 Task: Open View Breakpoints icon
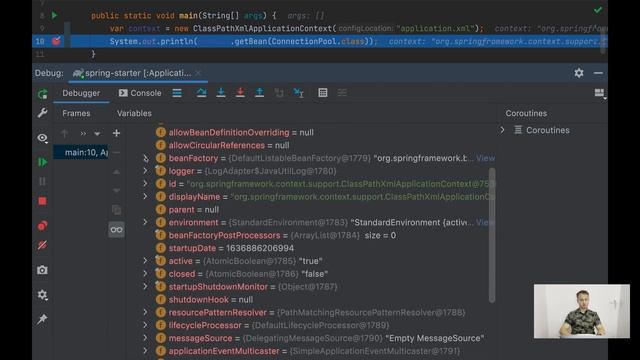pos(42,225)
